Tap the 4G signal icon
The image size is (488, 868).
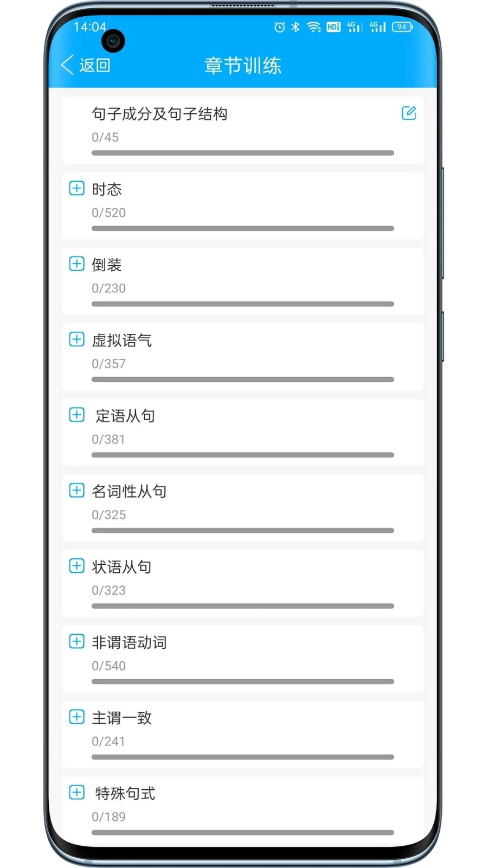point(353,26)
